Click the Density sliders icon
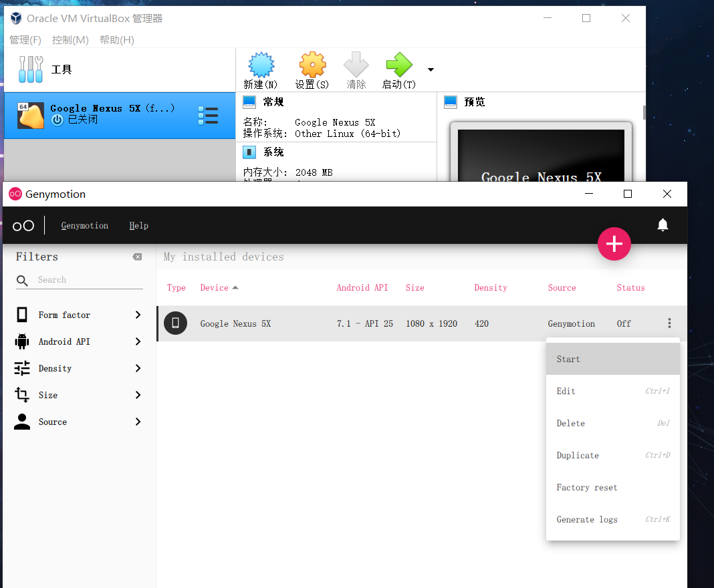The image size is (714, 588). tap(22, 368)
